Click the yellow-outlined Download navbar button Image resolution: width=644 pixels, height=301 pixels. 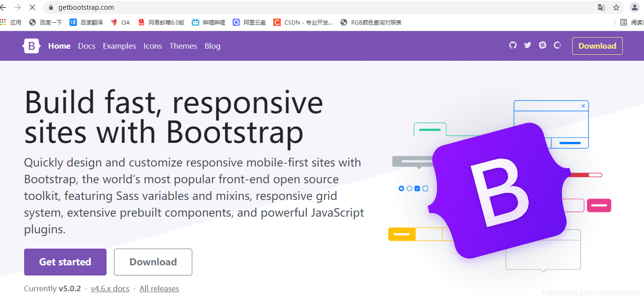point(597,46)
